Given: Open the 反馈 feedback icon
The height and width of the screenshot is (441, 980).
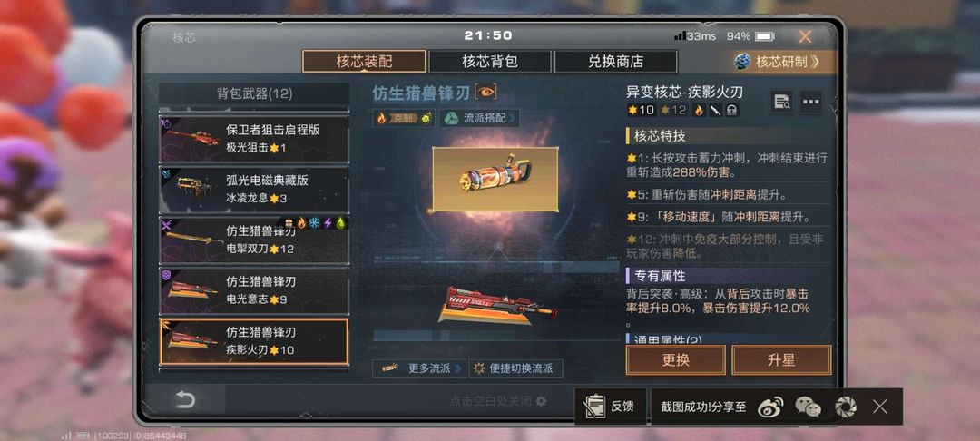Looking at the screenshot, I should 610,406.
